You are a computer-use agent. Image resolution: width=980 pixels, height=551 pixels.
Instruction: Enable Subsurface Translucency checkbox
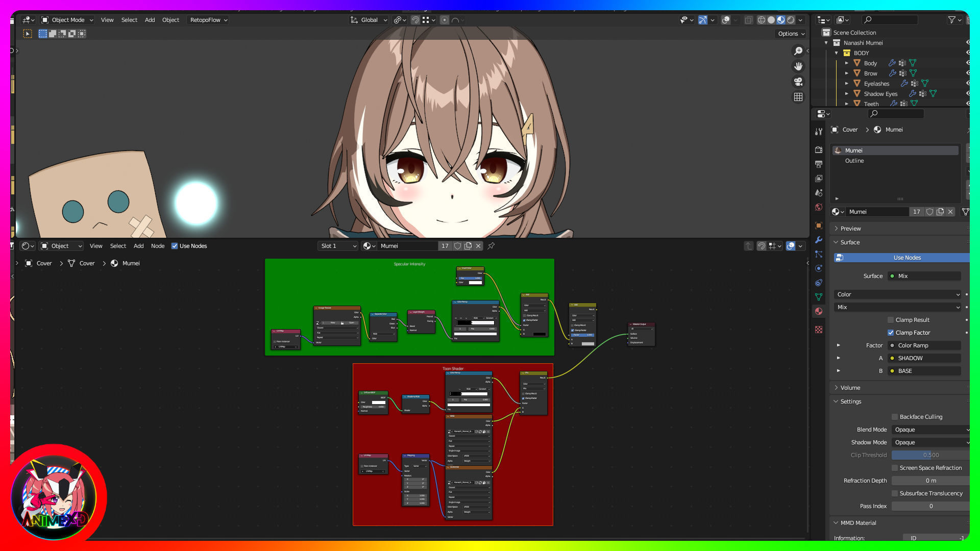tap(895, 493)
